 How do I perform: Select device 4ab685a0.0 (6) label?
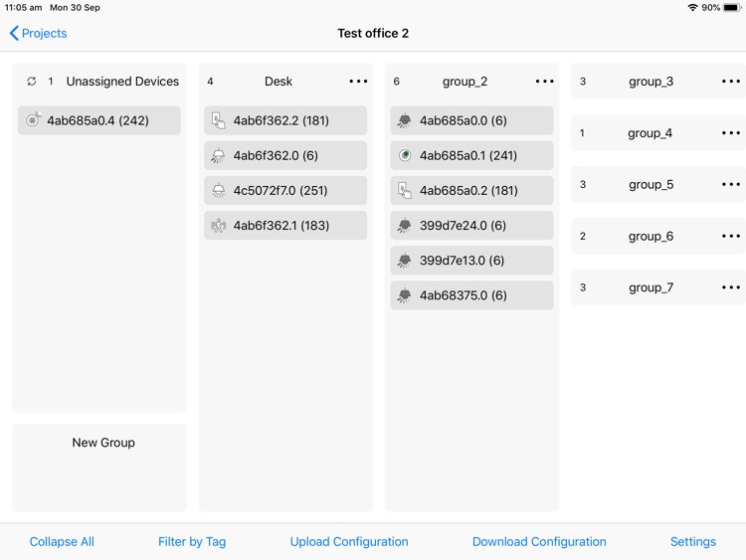point(464,120)
